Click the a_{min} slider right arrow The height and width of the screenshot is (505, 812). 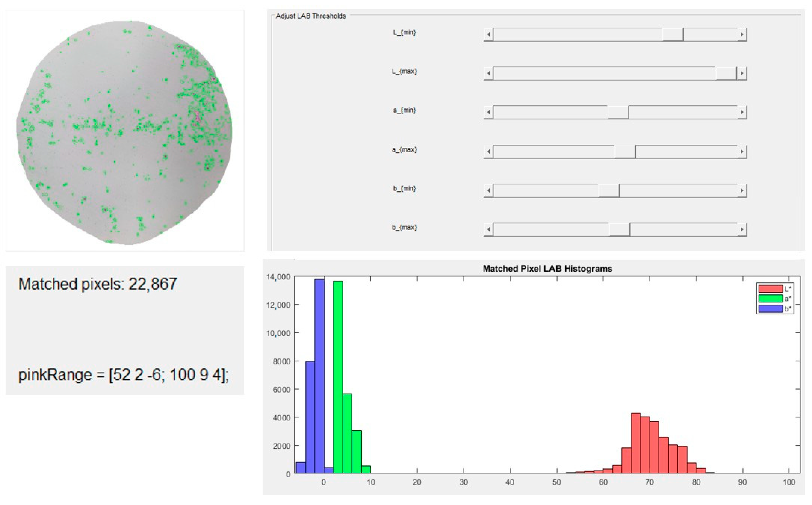click(x=742, y=112)
